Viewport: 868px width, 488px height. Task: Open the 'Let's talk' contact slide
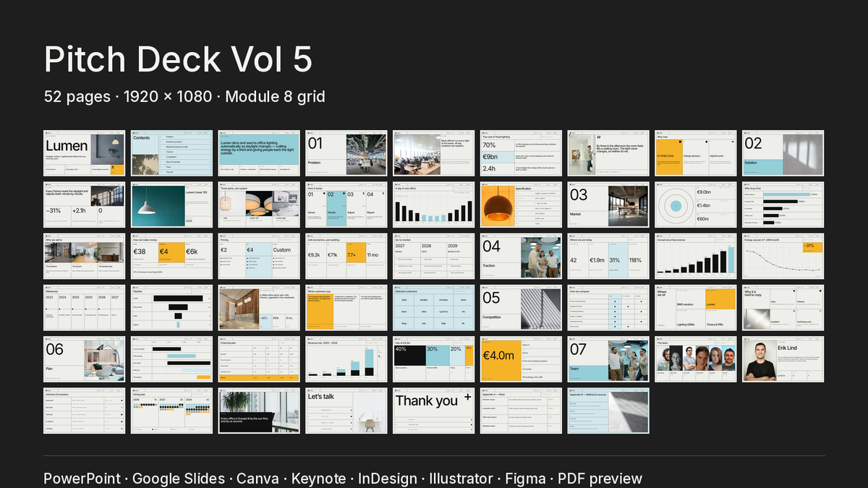pos(346,411)
